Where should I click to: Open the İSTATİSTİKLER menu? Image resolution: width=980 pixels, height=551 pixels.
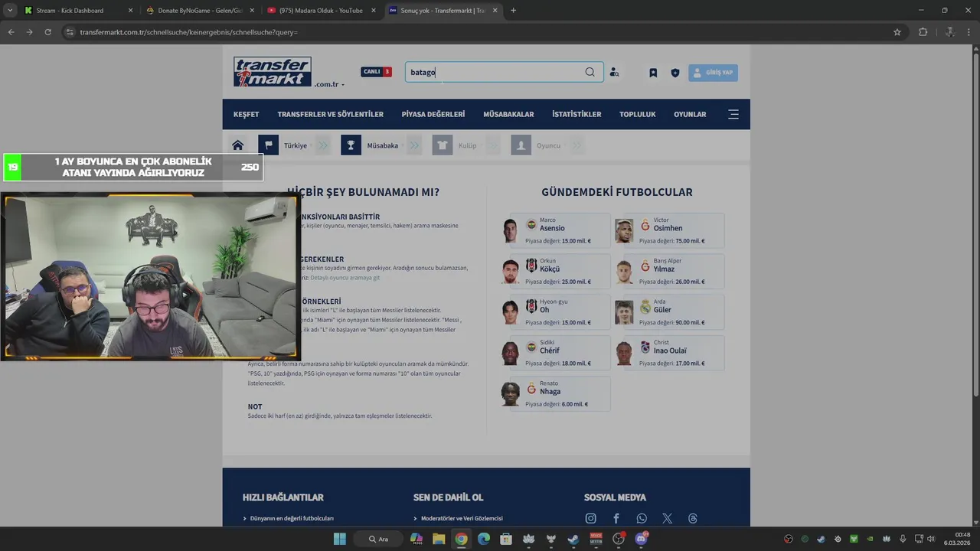577,114
